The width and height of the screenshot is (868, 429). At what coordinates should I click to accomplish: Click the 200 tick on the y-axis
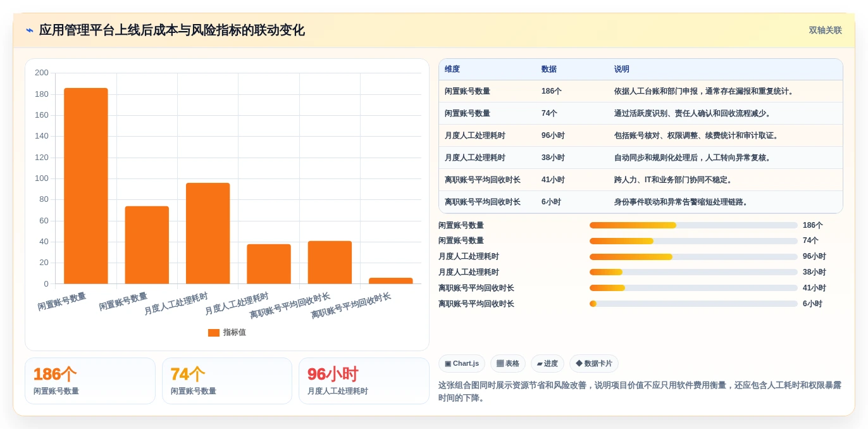click(x=42, y=73)
